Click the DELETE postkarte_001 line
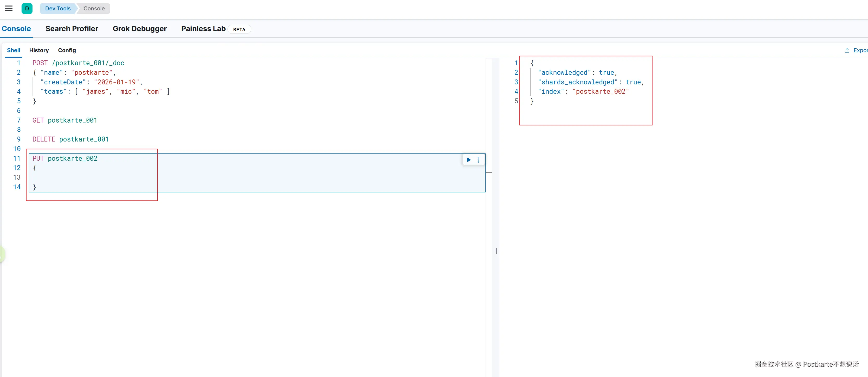Screen dimensions: 868x377 pyautogui.click(x=70, y=139)
